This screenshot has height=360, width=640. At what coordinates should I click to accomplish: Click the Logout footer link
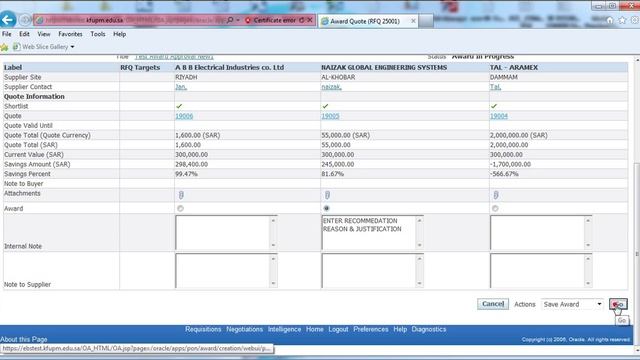pyautogui.click(x=338, y=329)
